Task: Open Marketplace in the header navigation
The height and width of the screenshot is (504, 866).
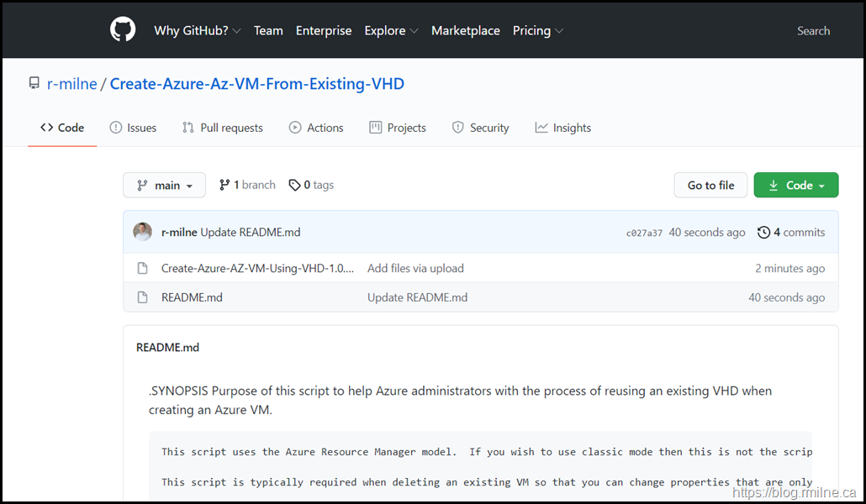Action: [x=466, y=31]
